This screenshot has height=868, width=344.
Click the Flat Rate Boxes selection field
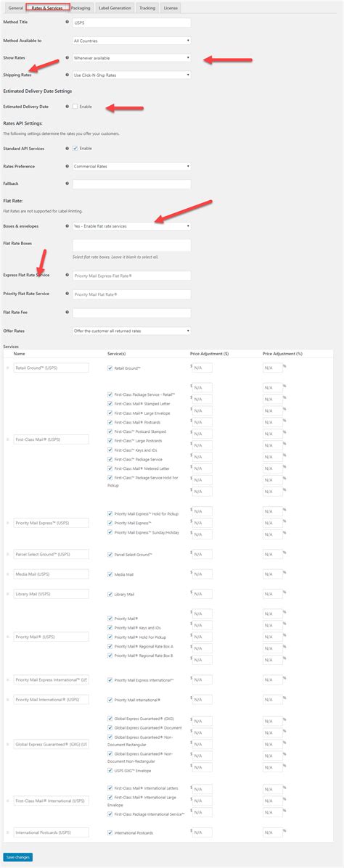(132, 245)
